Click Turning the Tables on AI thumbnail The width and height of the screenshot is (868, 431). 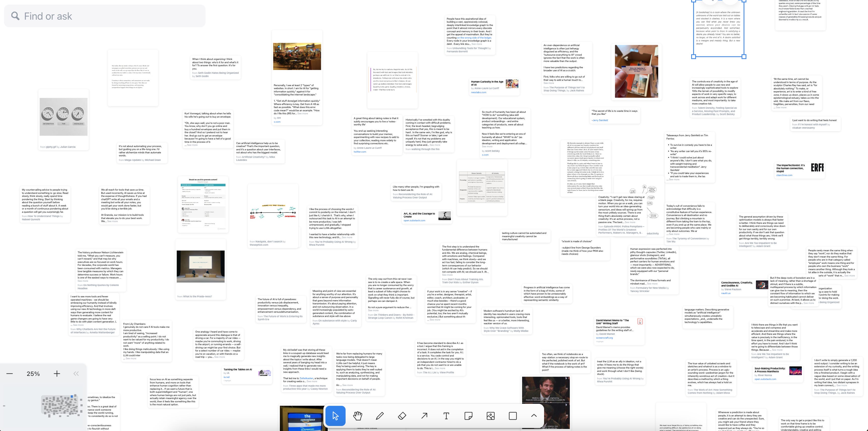tap(264, 373)
